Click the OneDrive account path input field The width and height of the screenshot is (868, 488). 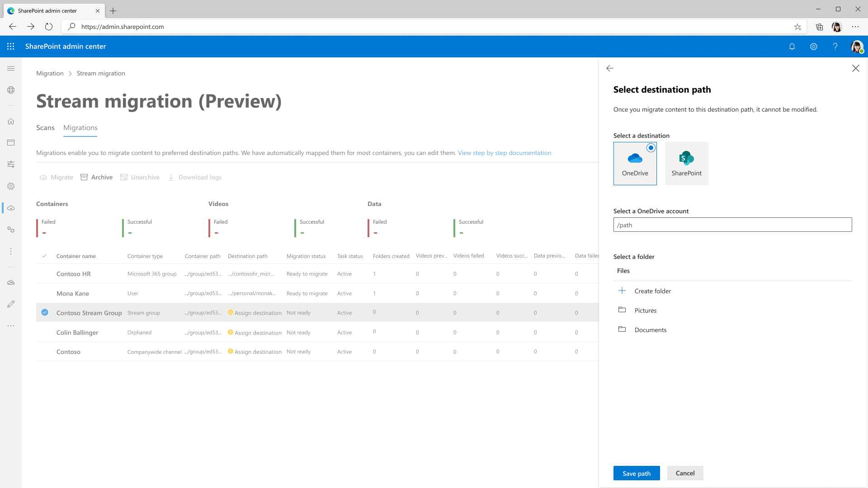click(733, 225)
